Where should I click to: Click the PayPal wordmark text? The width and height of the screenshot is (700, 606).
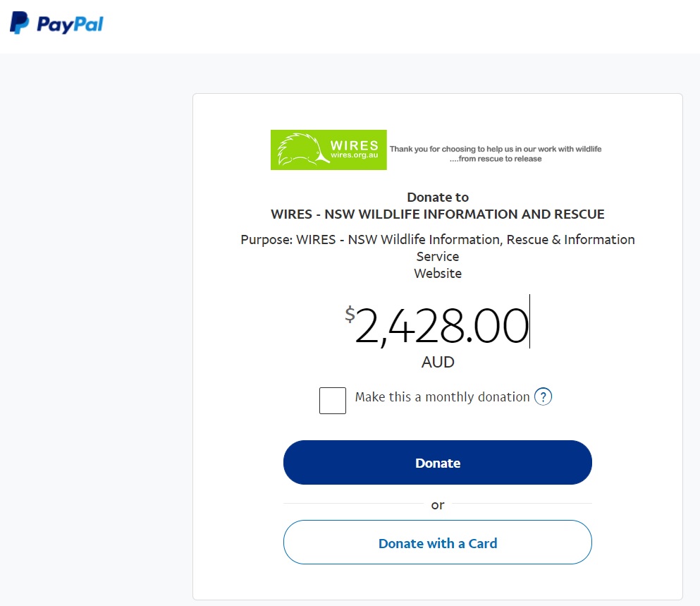(x=70, y=25)
